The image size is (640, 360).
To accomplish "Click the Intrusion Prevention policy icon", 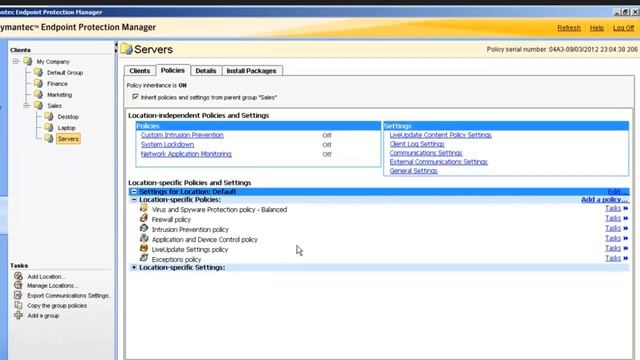I will click(x=144, y=228).
